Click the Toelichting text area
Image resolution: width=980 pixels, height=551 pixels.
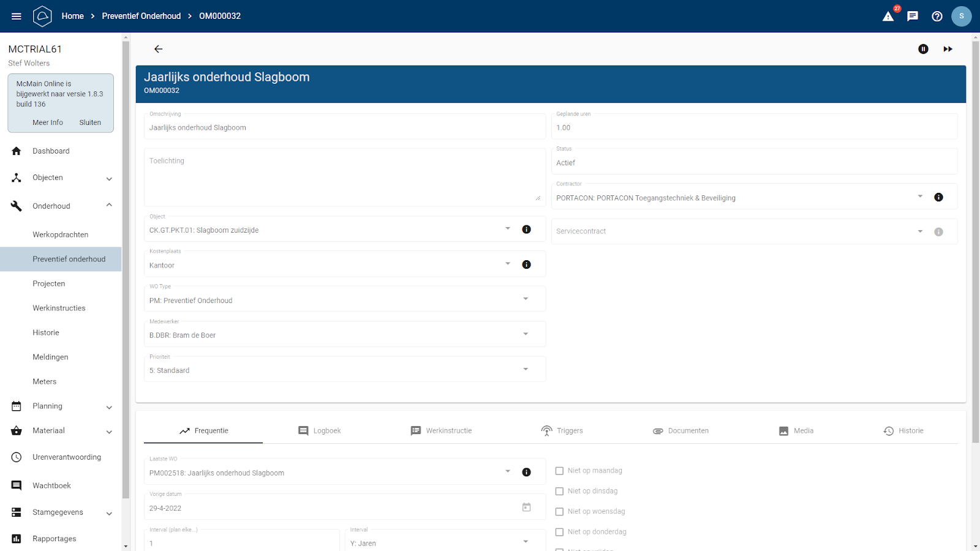(343, 178)
